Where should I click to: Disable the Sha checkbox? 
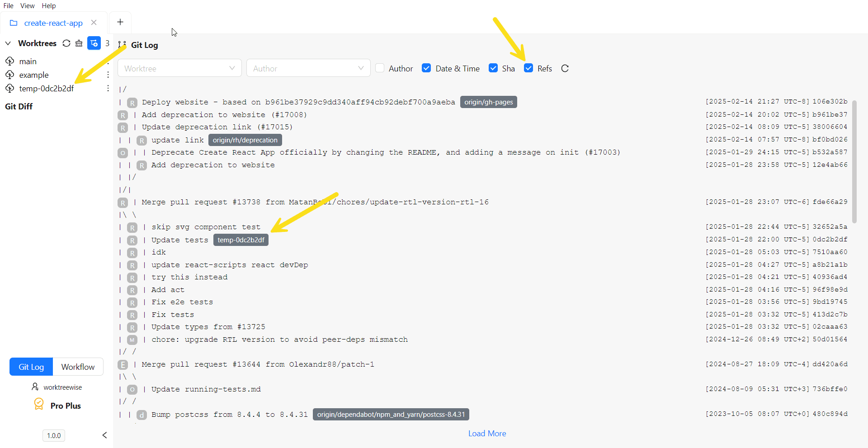(493, 68)
